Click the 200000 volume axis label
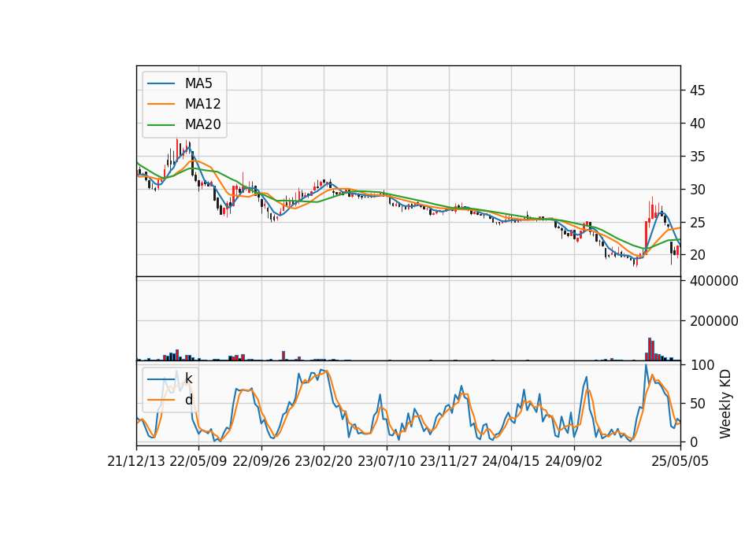756x543 pixels. pyautogui.click(x=714, y=321)
